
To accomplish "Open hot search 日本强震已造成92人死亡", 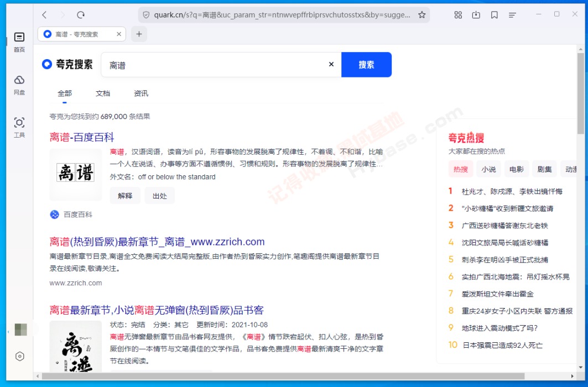I will pos(502,345).
